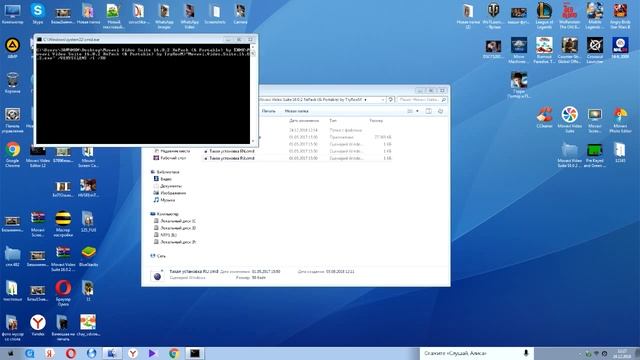The width and height of the screenshot is (640, 360).
Task: Open the Skype desktop icon
Action: pyautogui.click(x=38, y=13)
